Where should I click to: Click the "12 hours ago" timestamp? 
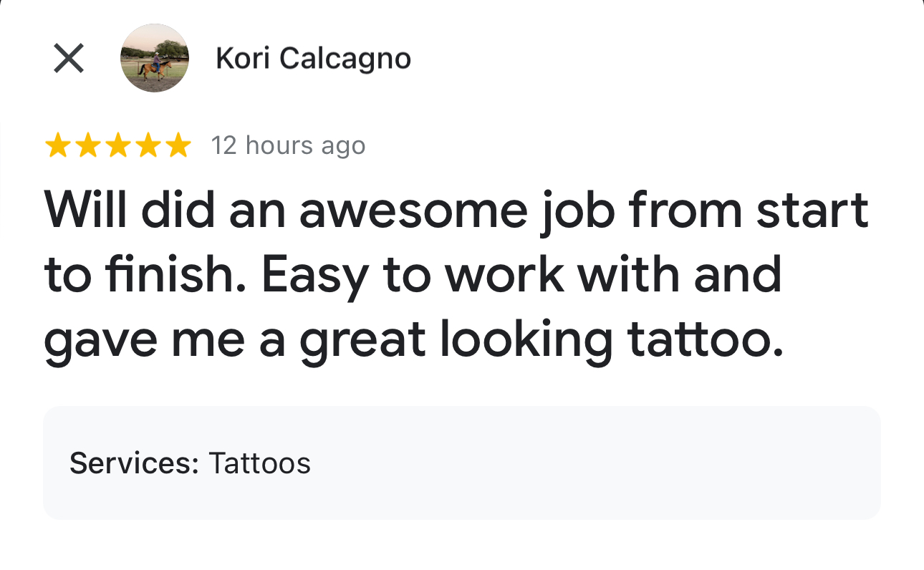point(288,146)
